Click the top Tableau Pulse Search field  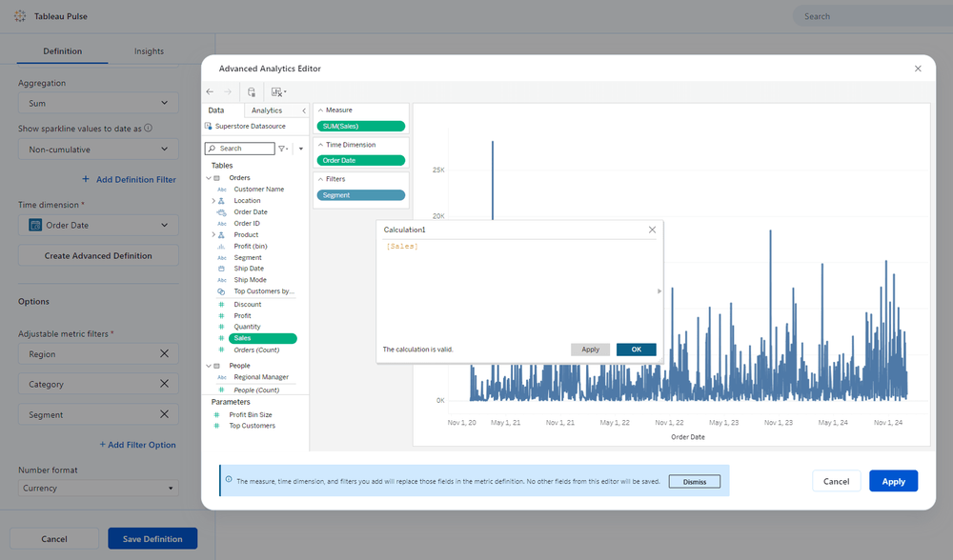pyautogui.click(x=873, y=16)
